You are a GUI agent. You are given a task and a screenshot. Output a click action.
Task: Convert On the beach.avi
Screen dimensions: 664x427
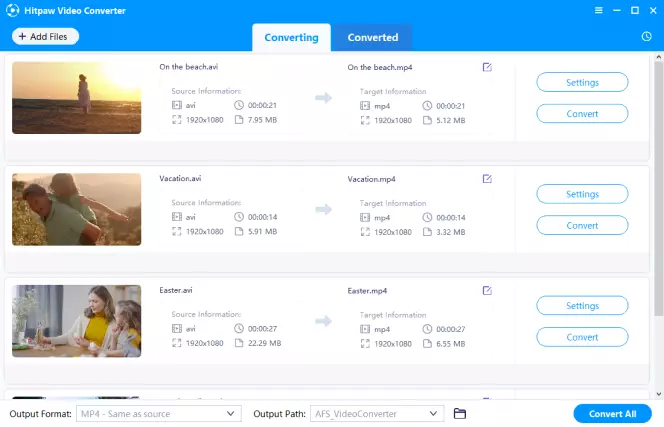tap(582, 114)
